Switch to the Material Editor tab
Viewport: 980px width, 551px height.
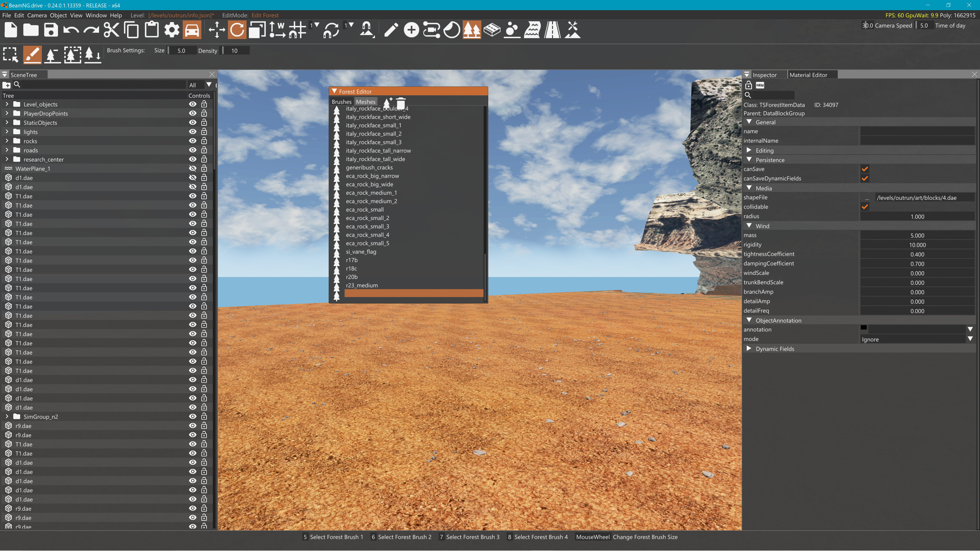click(808, 75)
